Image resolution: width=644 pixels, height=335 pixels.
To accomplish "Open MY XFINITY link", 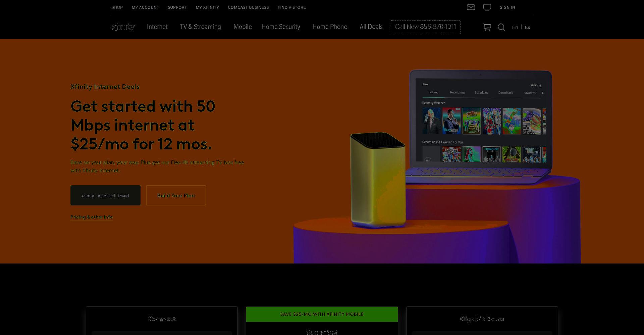I will point(207,7).
